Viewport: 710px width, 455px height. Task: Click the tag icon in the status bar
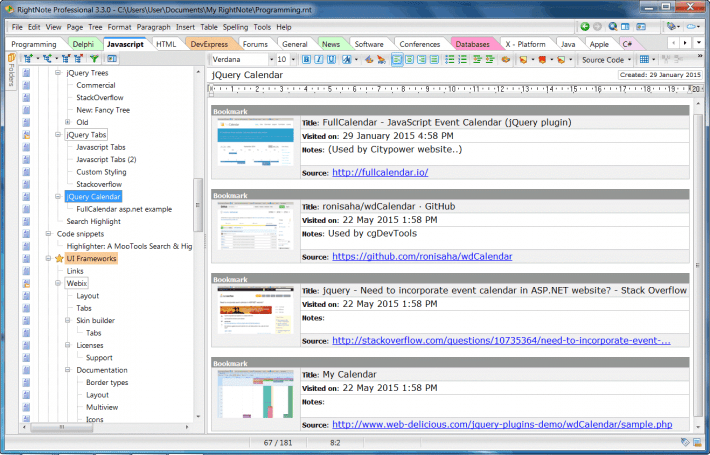(x=685, y=442)
